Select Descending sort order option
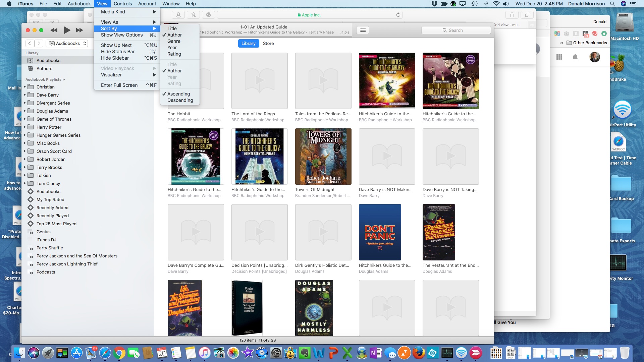644x362 pixels. coord(180,100)
